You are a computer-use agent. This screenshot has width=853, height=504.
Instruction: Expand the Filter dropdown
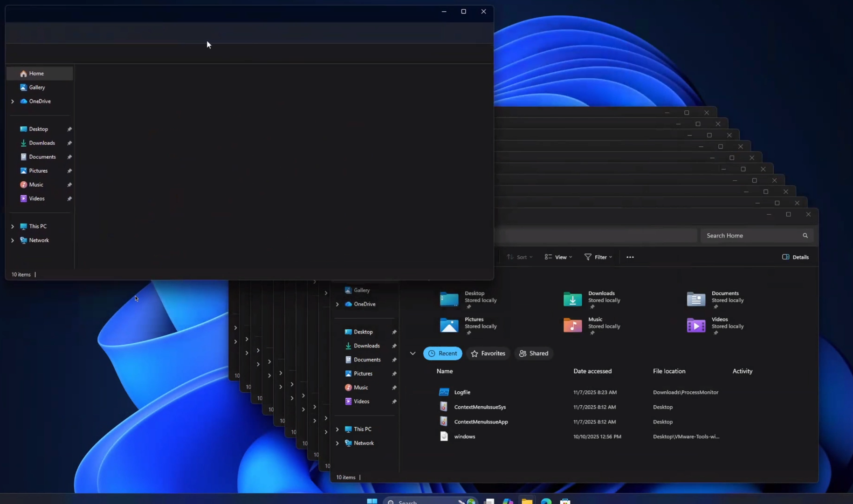pos(598,257)
